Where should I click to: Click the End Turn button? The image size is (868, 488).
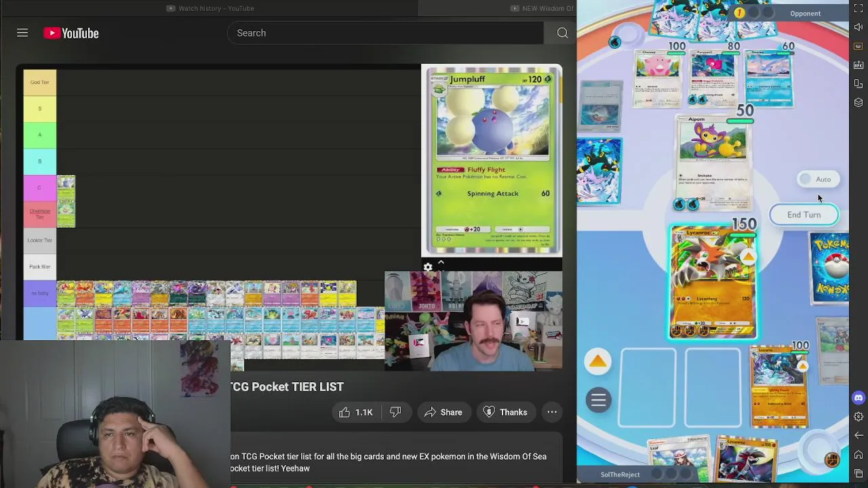click(804, 215)
